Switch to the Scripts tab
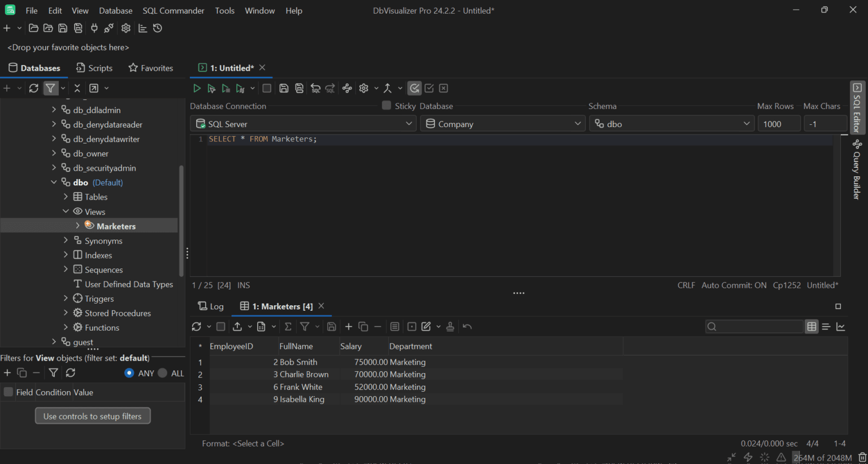Viewport: 868px width, 464px height. [94, 68]
